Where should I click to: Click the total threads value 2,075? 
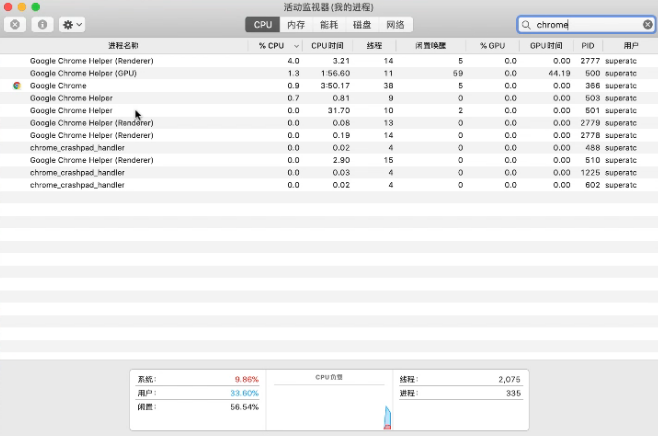tap(509, 379)
